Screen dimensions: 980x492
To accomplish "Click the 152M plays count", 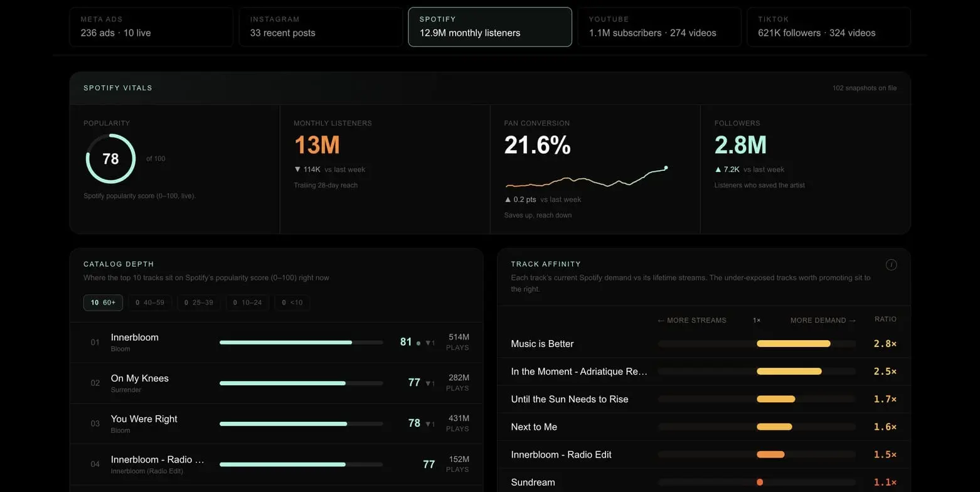I will pos(459,459).
